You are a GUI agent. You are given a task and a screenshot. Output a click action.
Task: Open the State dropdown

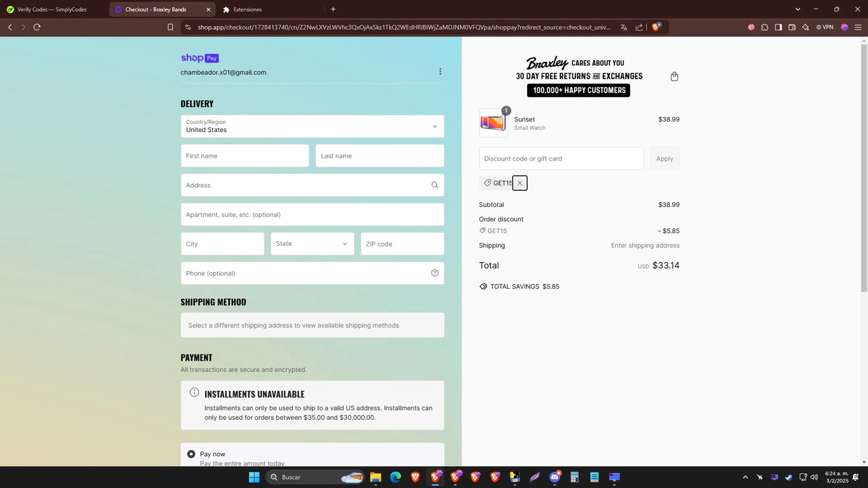coord(312,243)
